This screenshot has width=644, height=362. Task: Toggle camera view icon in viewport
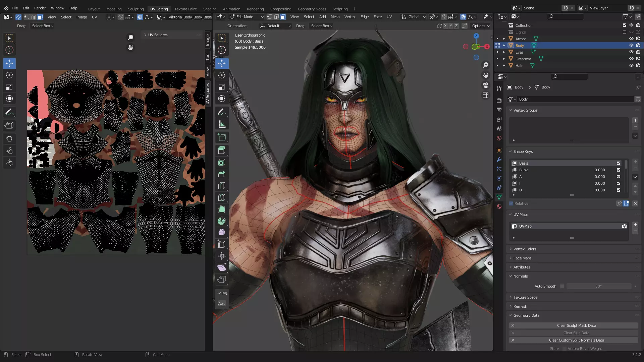(486, 85)
